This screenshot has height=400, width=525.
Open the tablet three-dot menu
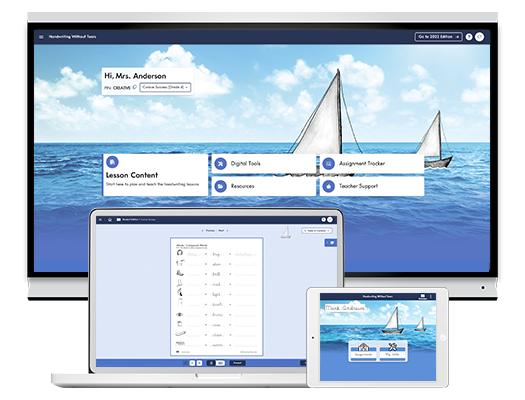431,297
